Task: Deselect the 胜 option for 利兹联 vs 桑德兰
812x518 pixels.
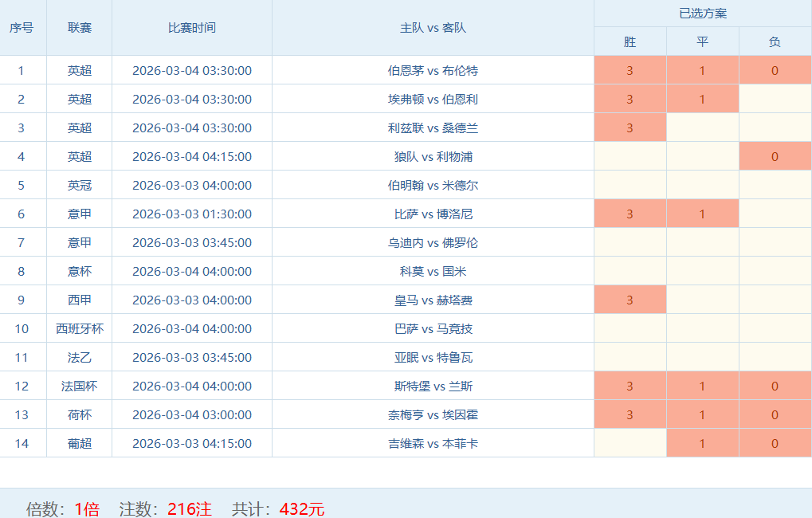Action: click(x=630, y=128)
